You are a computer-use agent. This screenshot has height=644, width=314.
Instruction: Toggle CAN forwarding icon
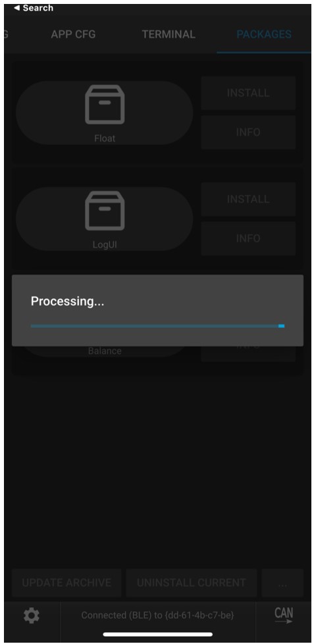[x=284, y=615]
